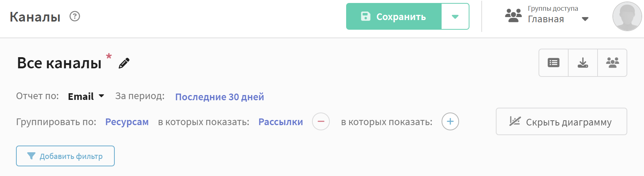Image resolution: width=644 pixels, height=176 pixels.
Task: Click the Рассылки grouping link
Action: tap(281, 122)
